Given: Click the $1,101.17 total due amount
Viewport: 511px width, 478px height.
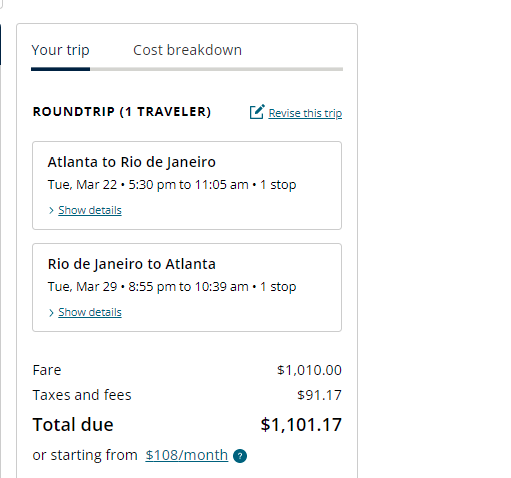Looking at the screenshot, I should click(x=301, y=425).
